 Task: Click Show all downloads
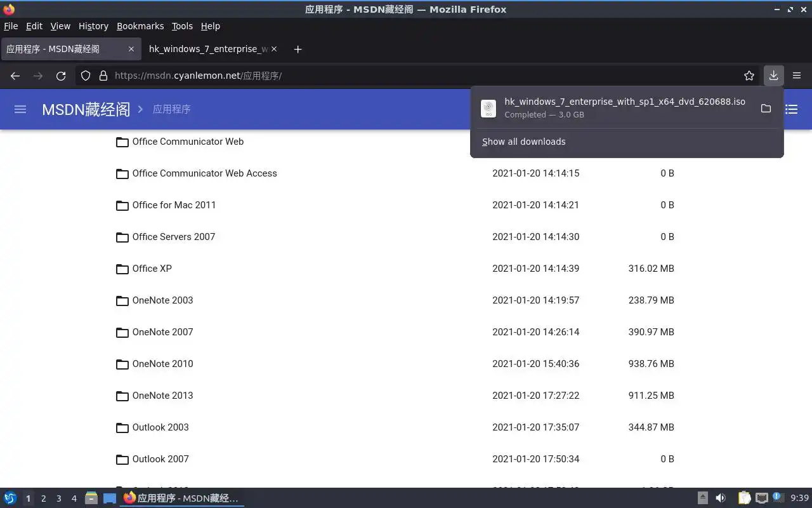click(523, 142)
